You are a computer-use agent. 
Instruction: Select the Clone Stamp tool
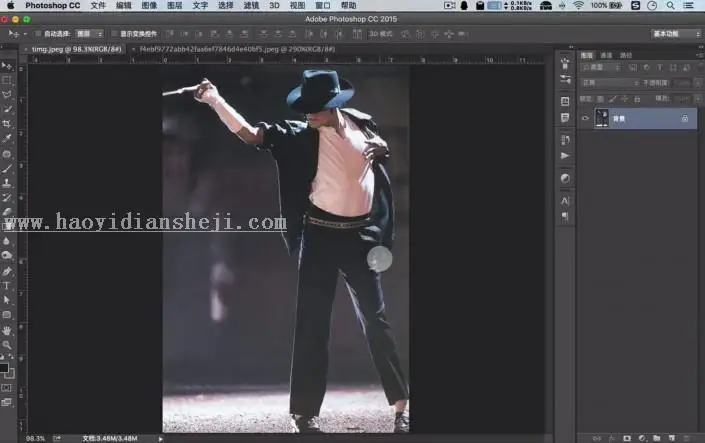pos(7,183)
